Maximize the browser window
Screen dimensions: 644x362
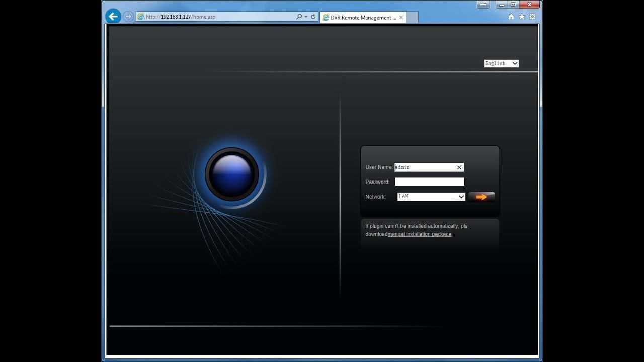coord(514,5)
